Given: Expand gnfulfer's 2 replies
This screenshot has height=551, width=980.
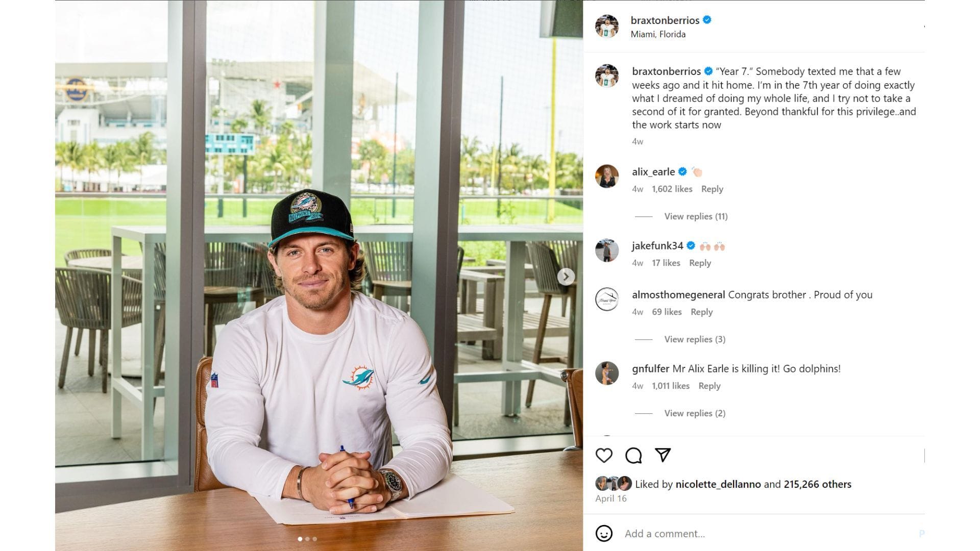Looking at the screenshot, I should point(695,413).
